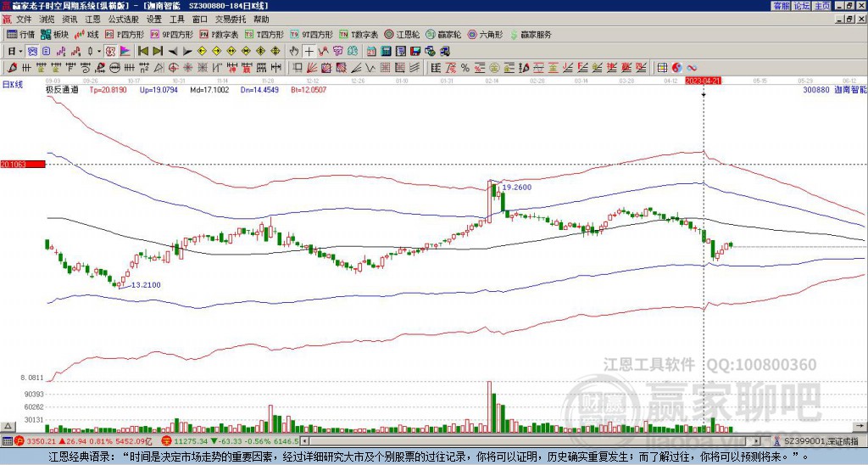Expand the 日 period dropdown
Screen dimensions: 868x465
15,52
